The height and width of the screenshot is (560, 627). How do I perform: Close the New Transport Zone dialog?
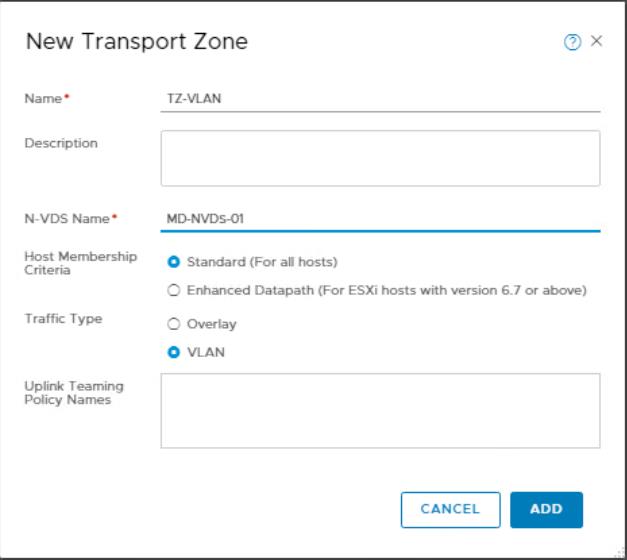596,41
